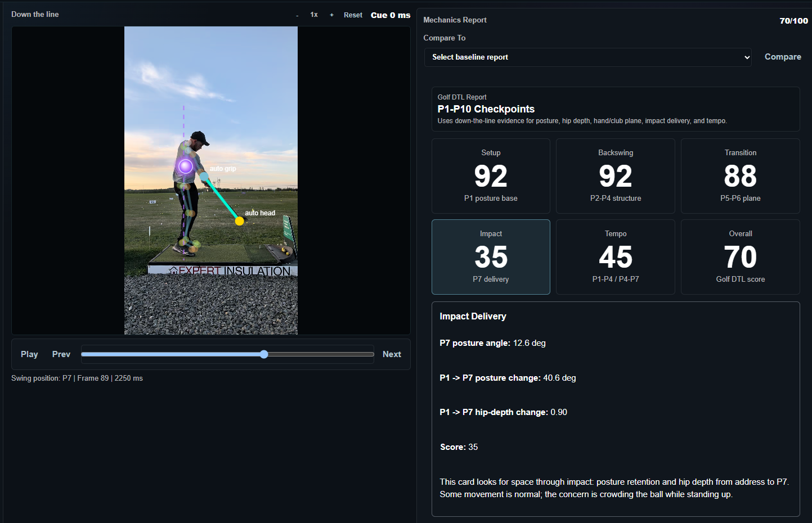Click the 1x speed indicator
The image size is (812, 523).
314,15
